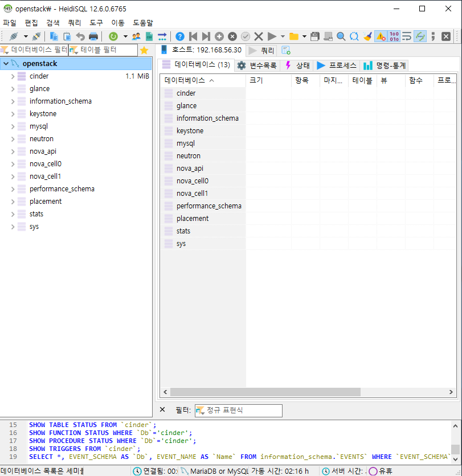Click the undo arrow icon

(80, 36)
